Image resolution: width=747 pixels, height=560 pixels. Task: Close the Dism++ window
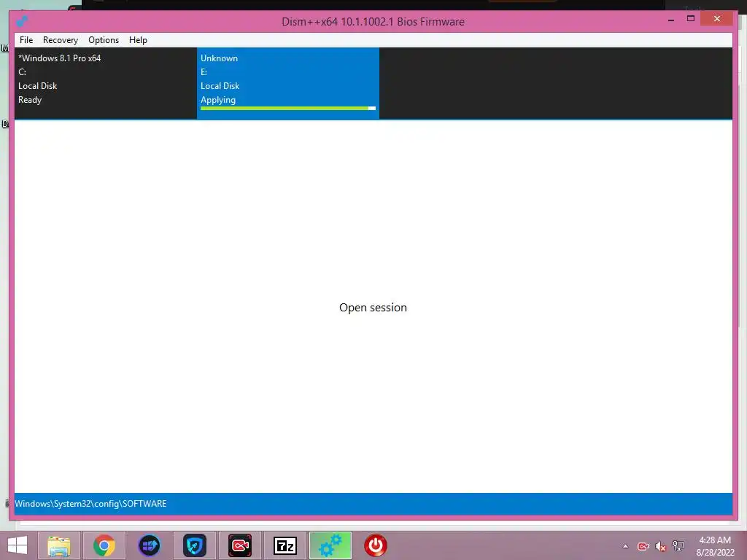tap(717, 18)
